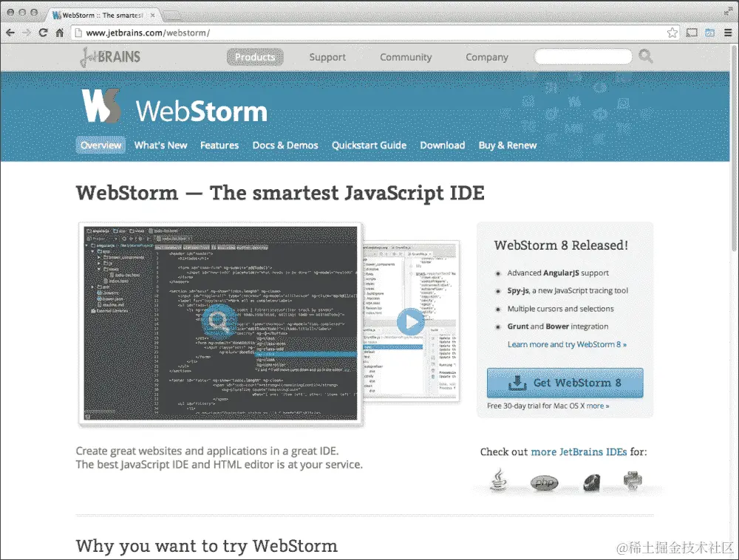Click the browser home icon
Screen dimensions: 739x560
[x=58, y=33]
